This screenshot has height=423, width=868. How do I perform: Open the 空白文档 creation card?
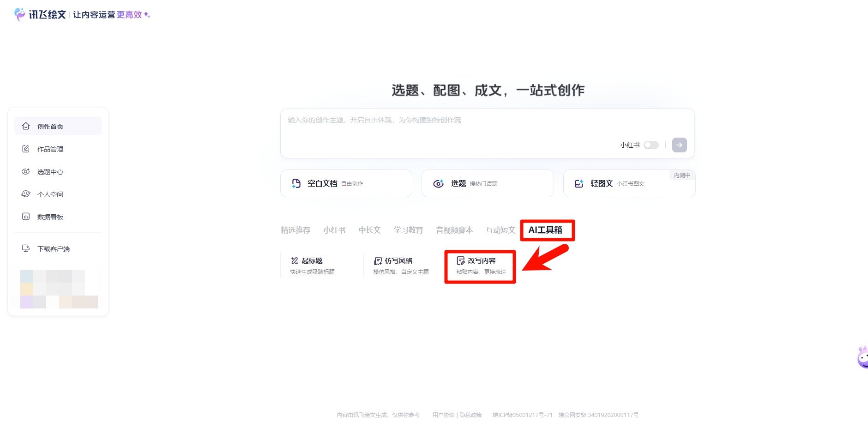point(345,183)
